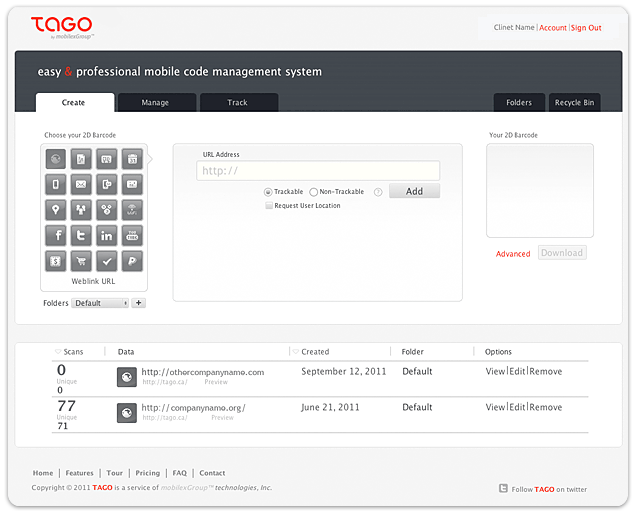Select the email envelope barcode type
Viewport: 634px width, 515px height.
[81, 184]
